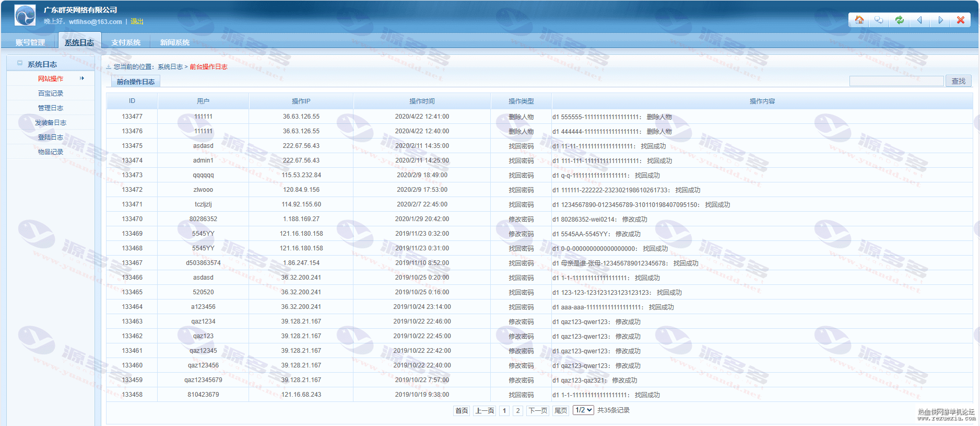Go back with the left arrow icon
Screen dimensions: 980x426
(919, 20)
